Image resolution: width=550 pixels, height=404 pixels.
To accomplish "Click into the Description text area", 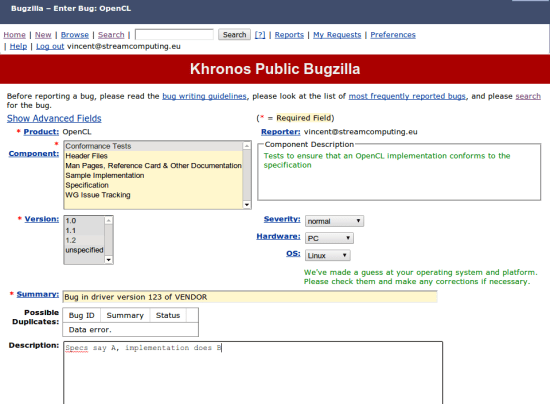I will coord(253,373).
